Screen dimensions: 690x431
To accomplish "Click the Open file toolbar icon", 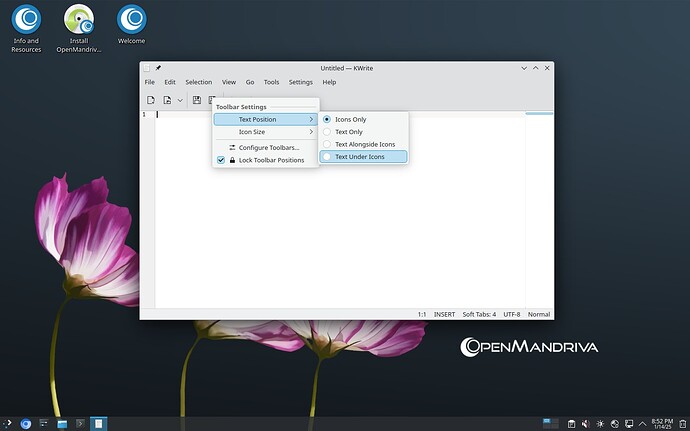I will [167, 100].
